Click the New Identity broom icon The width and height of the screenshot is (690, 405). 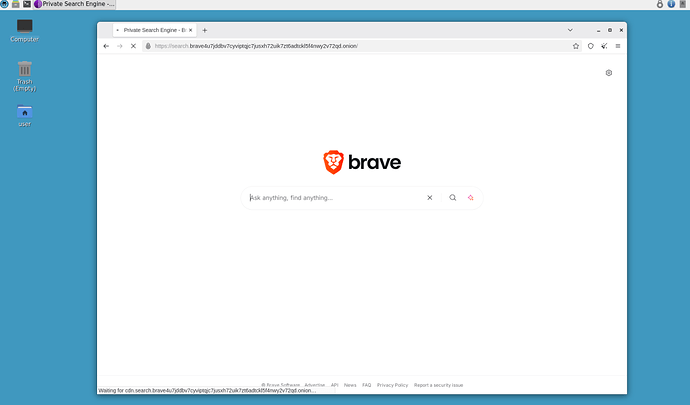coord(604,46)
